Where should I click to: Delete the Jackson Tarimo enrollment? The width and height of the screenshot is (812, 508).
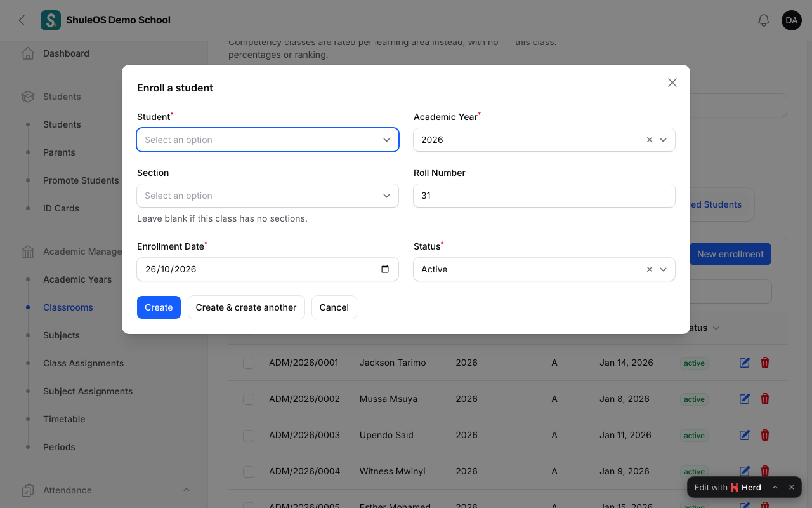click(x=765, y=363)
